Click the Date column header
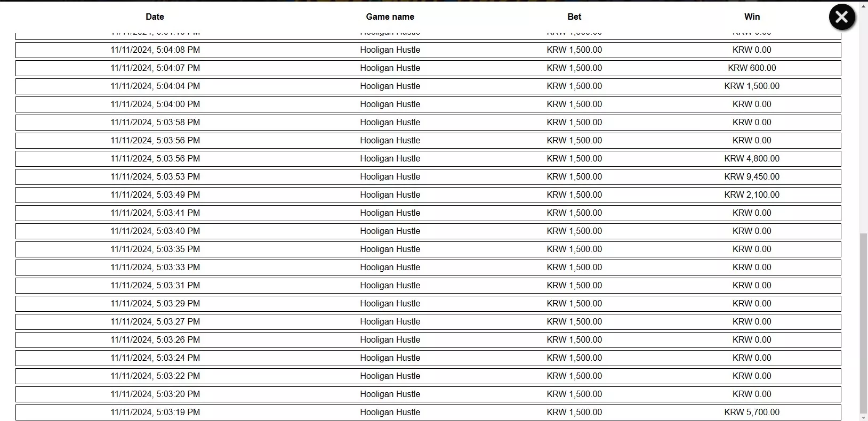This screenshot has width=868, height=421. pos(155,17)
